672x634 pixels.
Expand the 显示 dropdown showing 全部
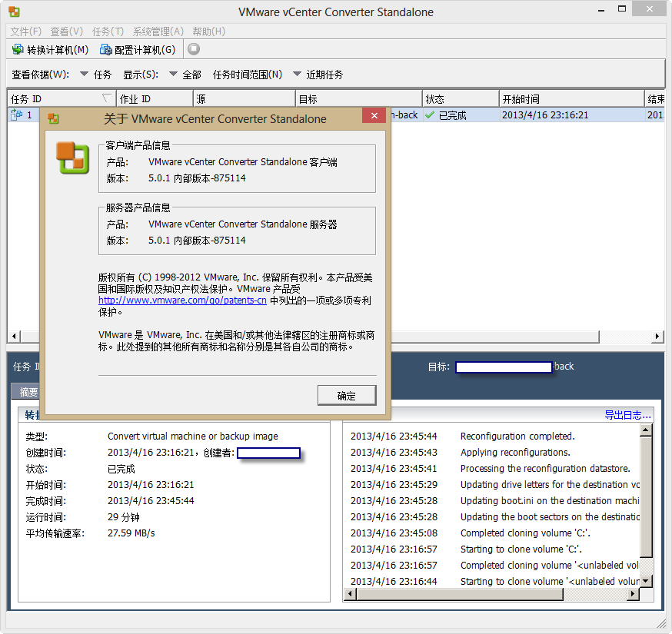(x=173, y=74)
